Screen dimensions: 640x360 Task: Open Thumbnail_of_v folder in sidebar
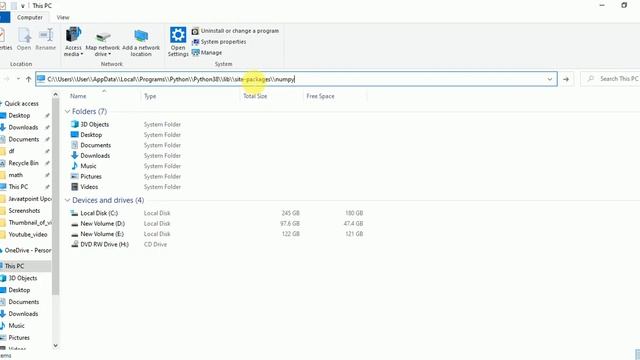pos(29,222)
